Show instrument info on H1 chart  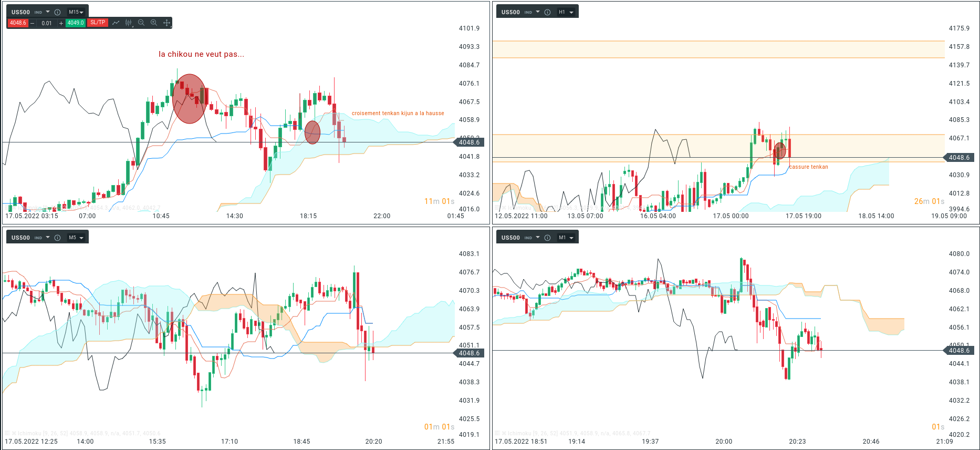tap(547, 12)
